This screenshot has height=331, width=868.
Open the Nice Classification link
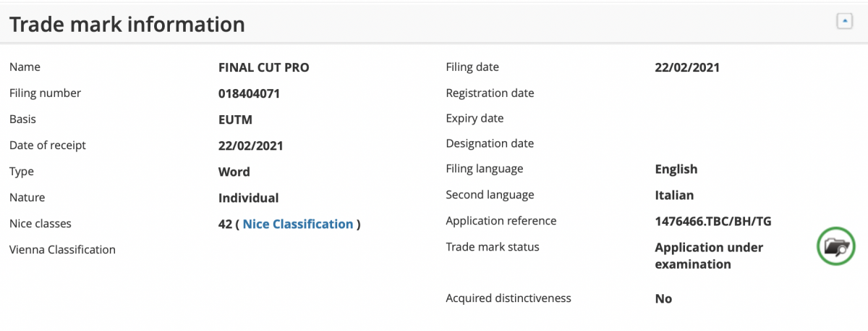[298, 224]
